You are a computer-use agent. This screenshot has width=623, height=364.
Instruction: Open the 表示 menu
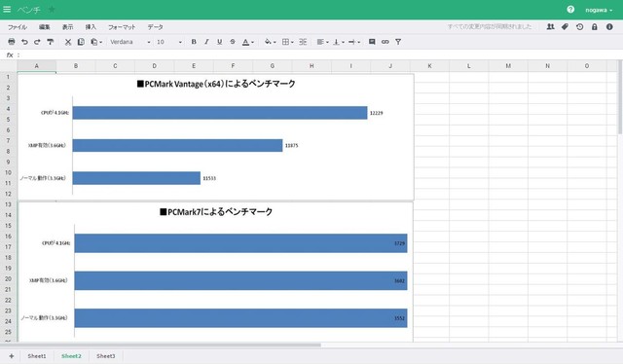click(x=67, y=27)
